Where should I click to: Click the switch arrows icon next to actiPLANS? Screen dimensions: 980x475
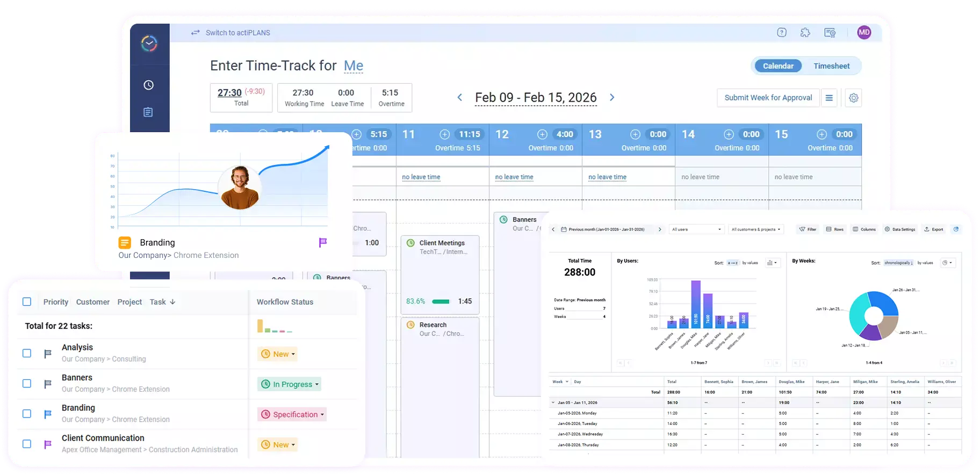point(196,33)
